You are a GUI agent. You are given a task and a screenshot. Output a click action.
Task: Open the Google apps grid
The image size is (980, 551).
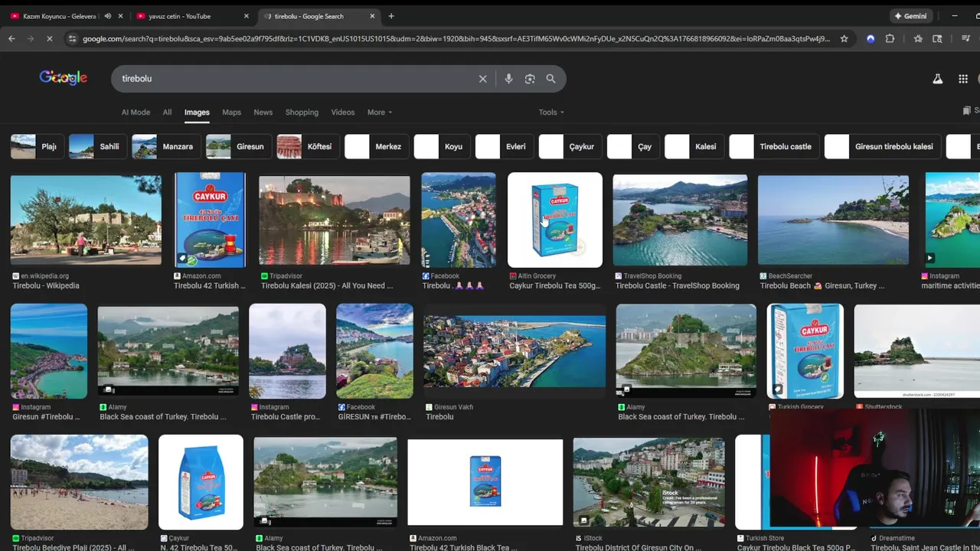[963, 79]
